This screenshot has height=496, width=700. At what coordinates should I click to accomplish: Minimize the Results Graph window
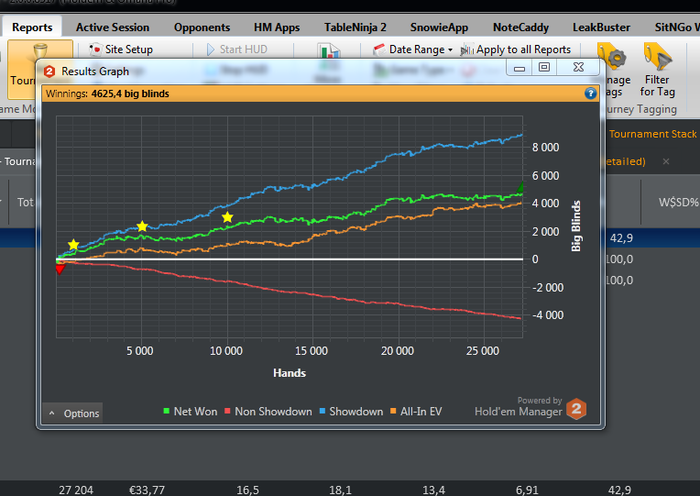[x=519, y=67]
